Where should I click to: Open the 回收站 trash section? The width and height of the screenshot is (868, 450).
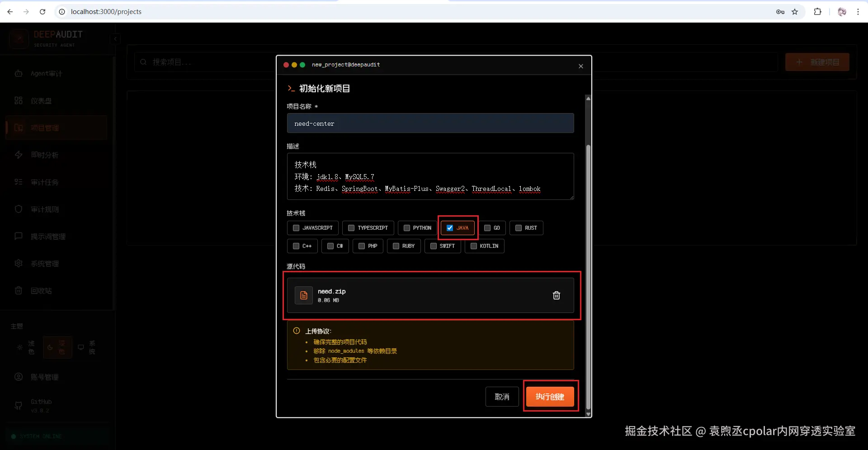click(x=41, y=290)
